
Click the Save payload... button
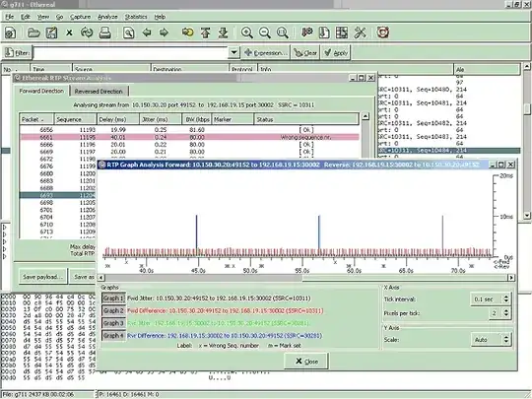click(42, 277)
